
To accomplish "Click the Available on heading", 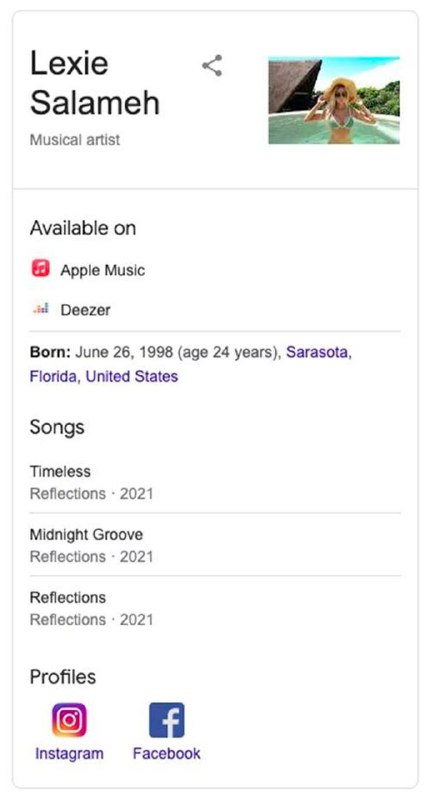I will [x=83, y=228].
